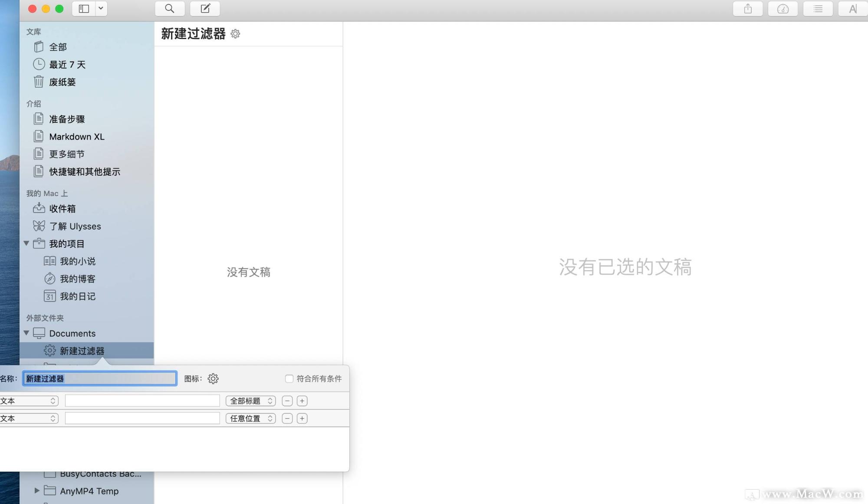Open the first 文本 condition type dropdown

[x=29, y=400]
